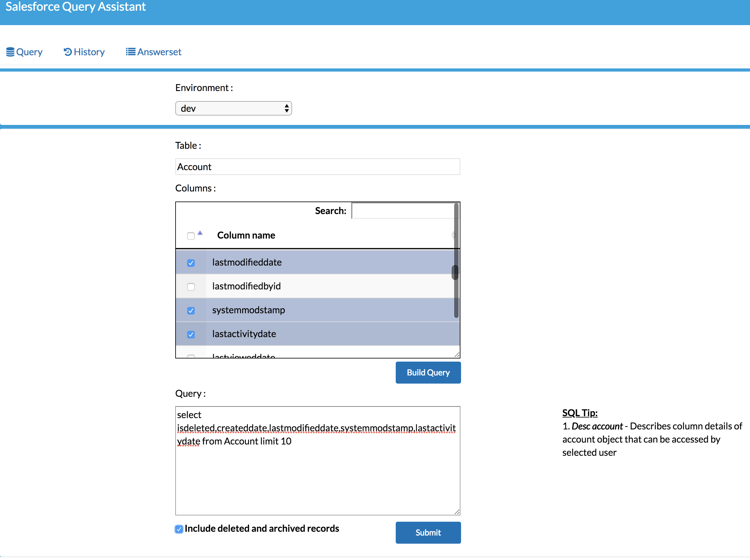Click into the Table name field
Viewport: 750px width, 560px height.
(x=317, y=167)
